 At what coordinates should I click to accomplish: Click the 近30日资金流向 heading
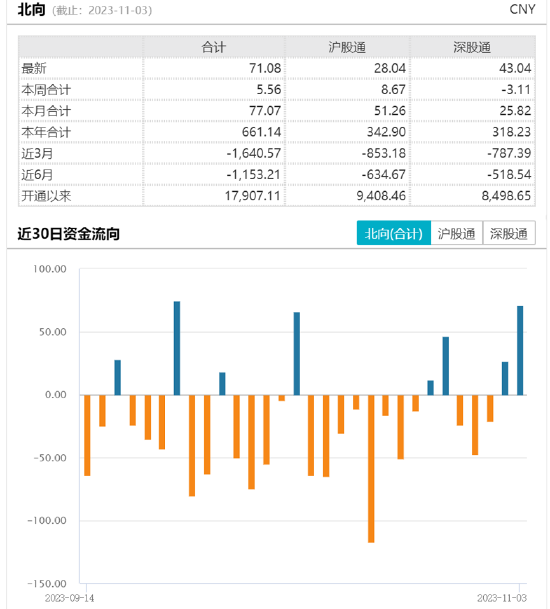pos(68,234)
